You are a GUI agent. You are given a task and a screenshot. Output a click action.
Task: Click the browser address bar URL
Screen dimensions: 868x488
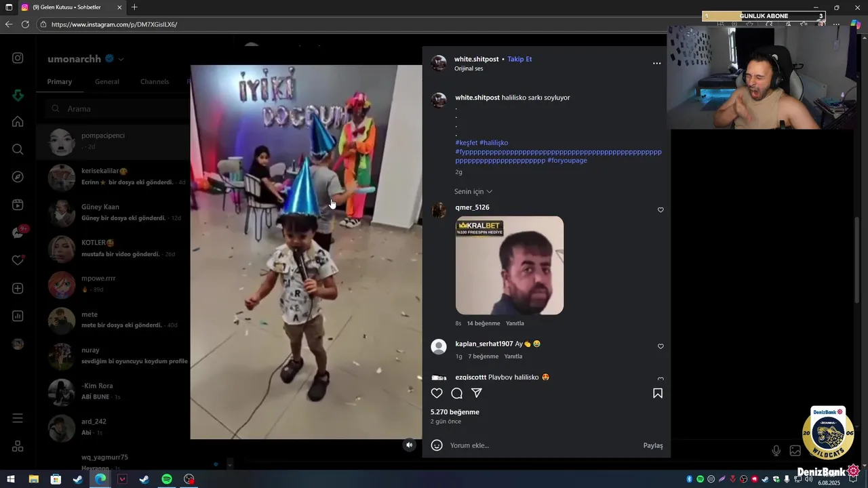coord(114,24)
